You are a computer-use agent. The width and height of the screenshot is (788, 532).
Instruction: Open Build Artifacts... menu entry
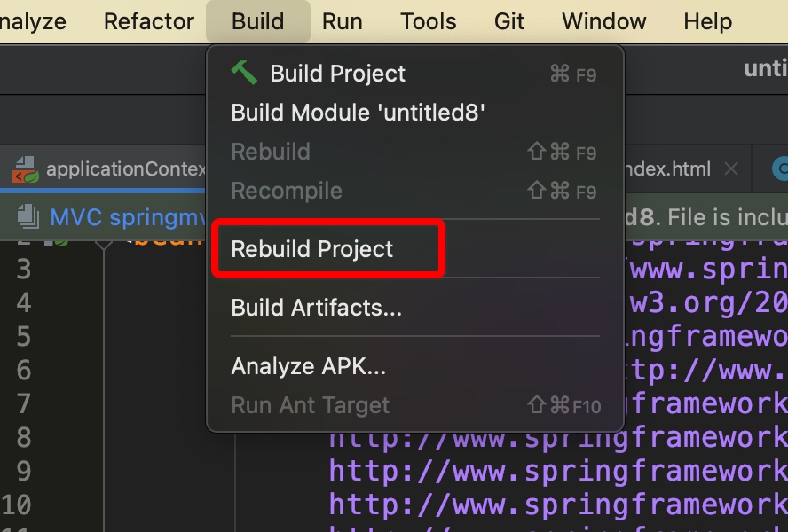click(x=317, y=308)
